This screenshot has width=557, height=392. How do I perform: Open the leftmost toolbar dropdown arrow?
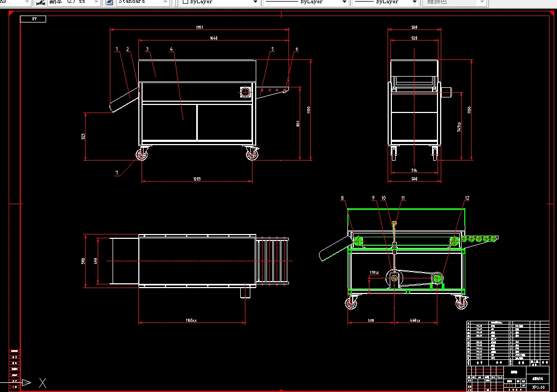point(27,2)
